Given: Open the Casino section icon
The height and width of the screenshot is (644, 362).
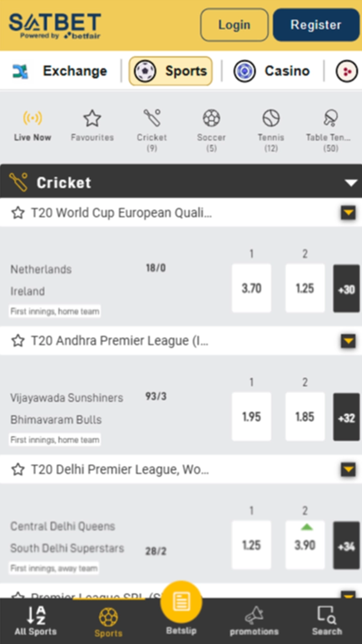Looking at the screenshot, I should point(244,70).
